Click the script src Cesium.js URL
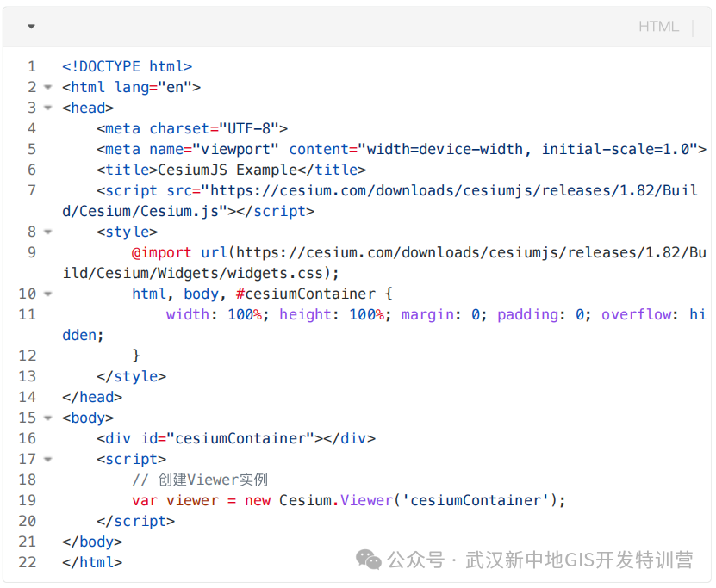 pyautogui.click(x=380, y=201)
